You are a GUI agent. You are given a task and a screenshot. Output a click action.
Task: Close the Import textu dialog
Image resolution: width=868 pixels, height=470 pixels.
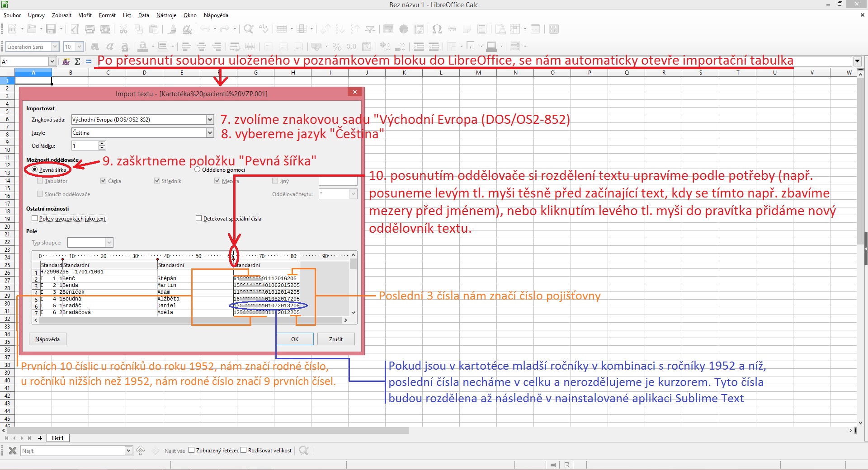[355, 92]
